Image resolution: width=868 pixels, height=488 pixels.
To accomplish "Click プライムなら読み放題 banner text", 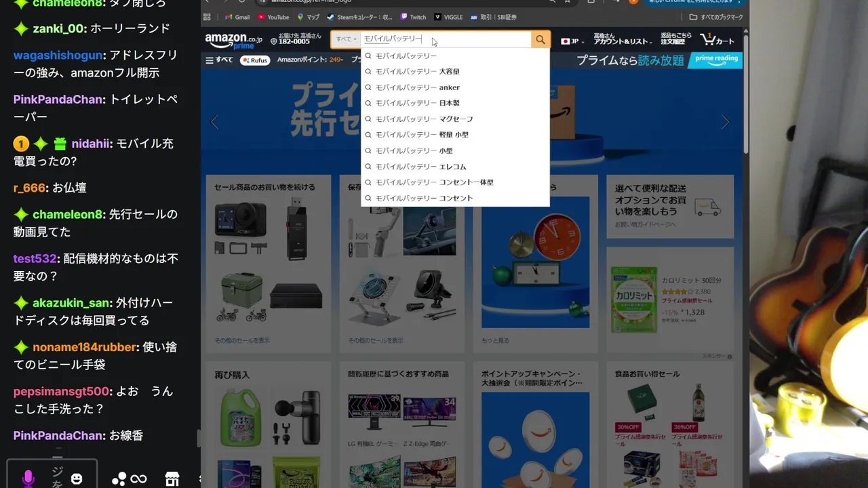I will [x=630, y=60].
